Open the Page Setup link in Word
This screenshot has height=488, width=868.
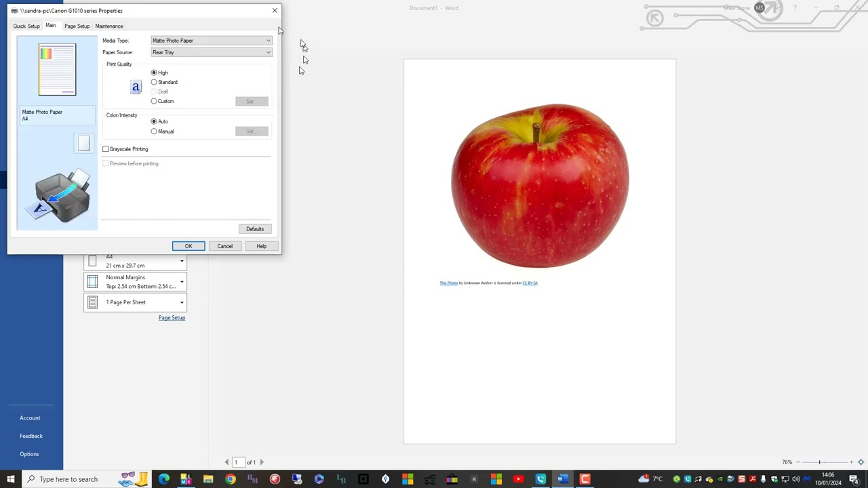[x=172, y=318]
